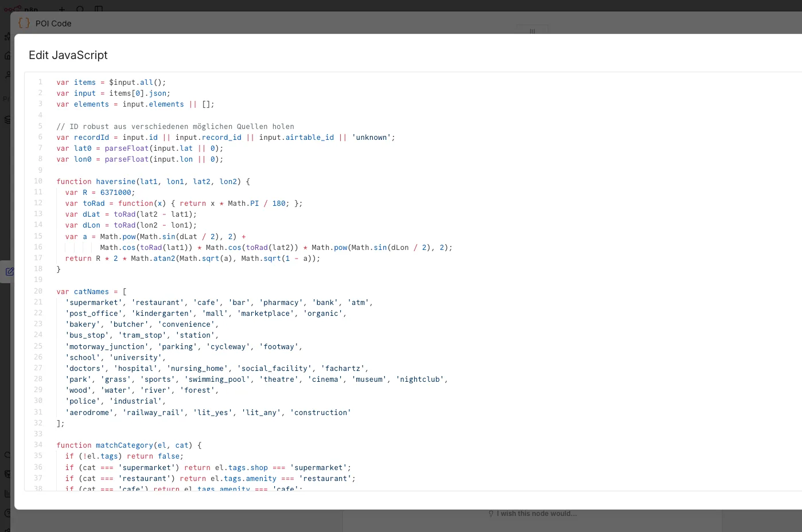Viewport: 802px width, 532px height.
Task: Click the 'var lon0 = parseFloat' line
Action: (x=140, y=159)
